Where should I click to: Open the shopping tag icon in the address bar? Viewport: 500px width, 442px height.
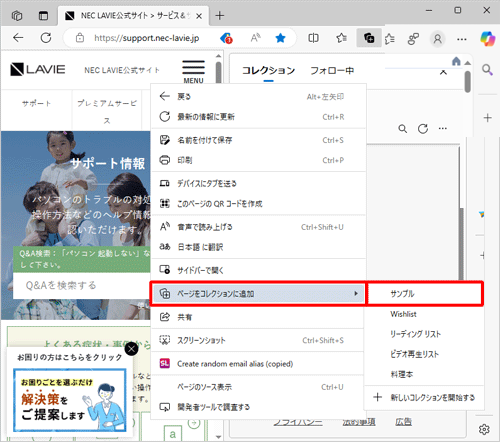pyautogui.click(x=226, y=38)
